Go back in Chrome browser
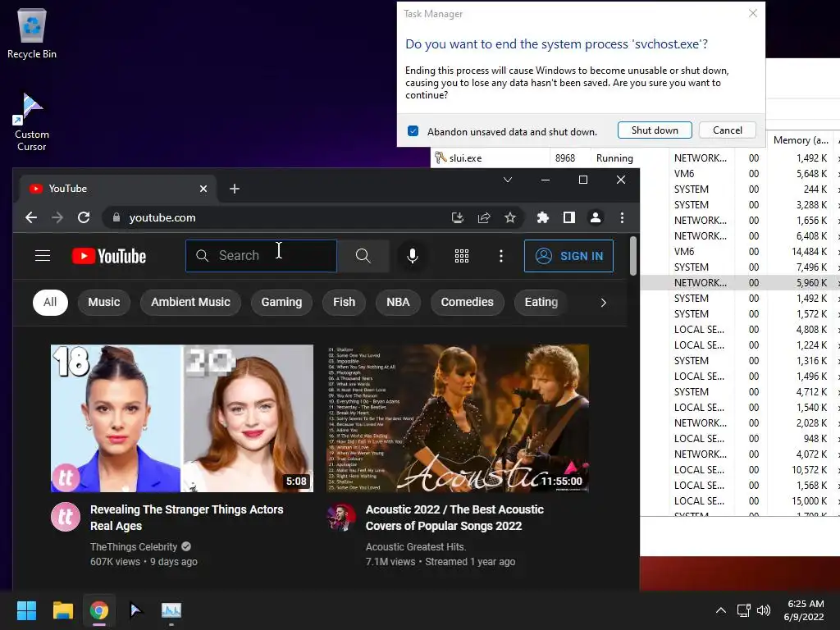 click(31, 217)
